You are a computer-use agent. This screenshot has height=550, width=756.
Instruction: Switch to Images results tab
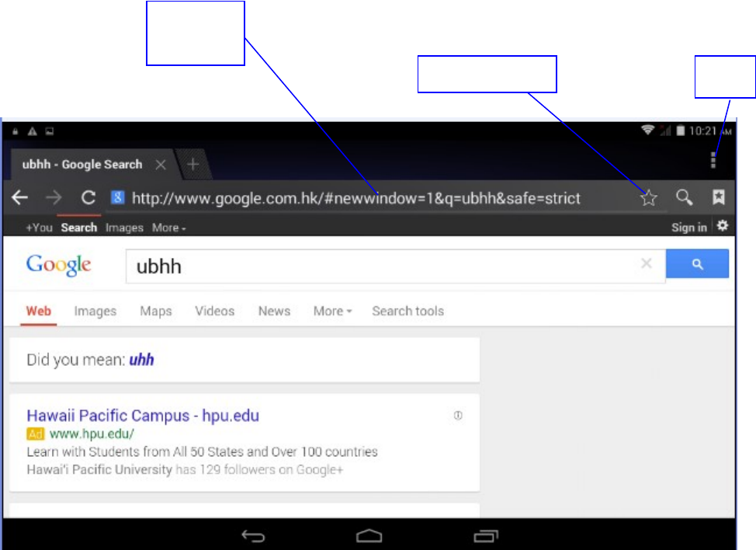[x=95, y=312]
